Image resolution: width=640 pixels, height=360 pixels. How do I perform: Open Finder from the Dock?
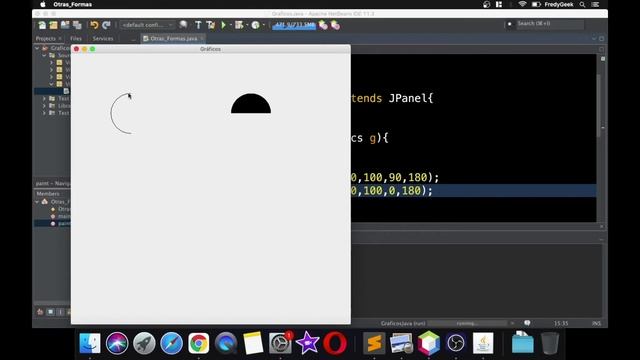(x=90, y=343)
